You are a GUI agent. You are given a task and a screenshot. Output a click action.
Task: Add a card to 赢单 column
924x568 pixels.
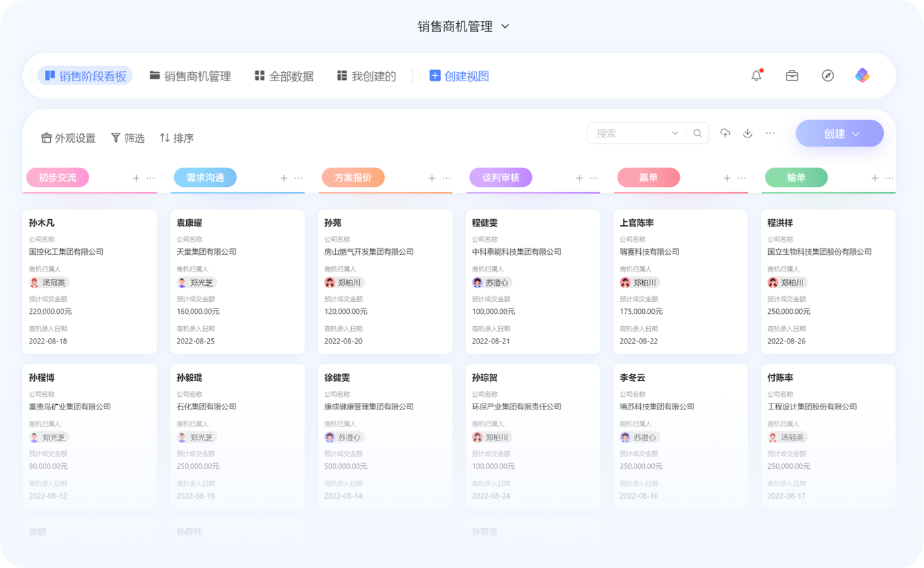tap(727, 178)
